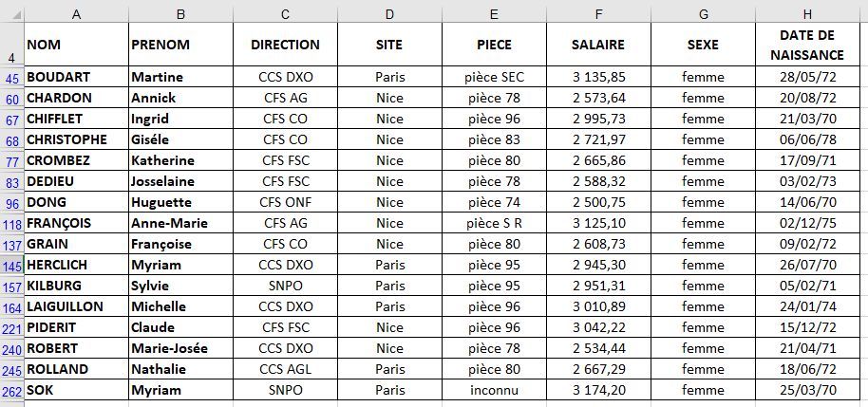Screen dimensions: 868x407
Task: Click row number 118
Action: [x=12, y=224]
